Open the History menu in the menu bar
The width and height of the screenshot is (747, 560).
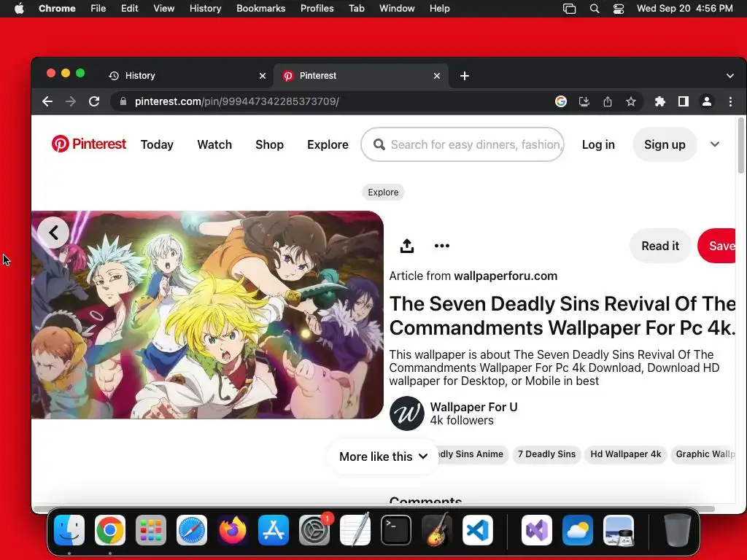tap(205, 9)
